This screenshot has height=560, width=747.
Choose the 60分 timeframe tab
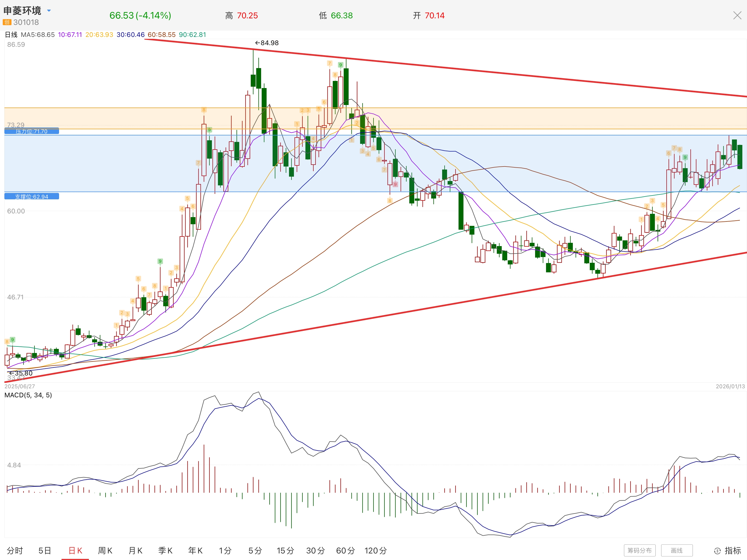pos(345,551)
